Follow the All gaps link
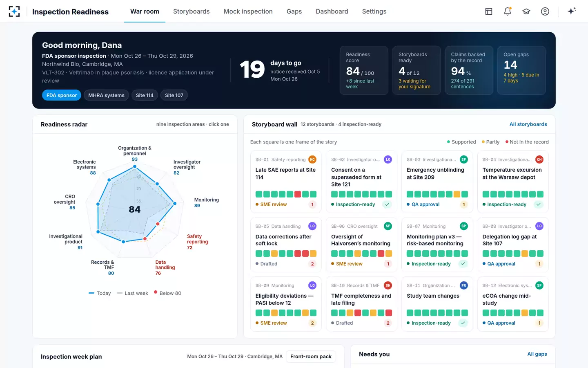Image resolution: width=588 pixels, height=368 pixels. click(537, 354)
